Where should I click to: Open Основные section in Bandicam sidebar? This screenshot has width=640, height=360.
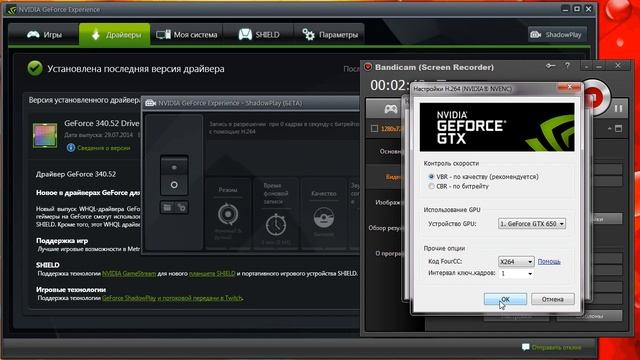click(x=391, y=151)
